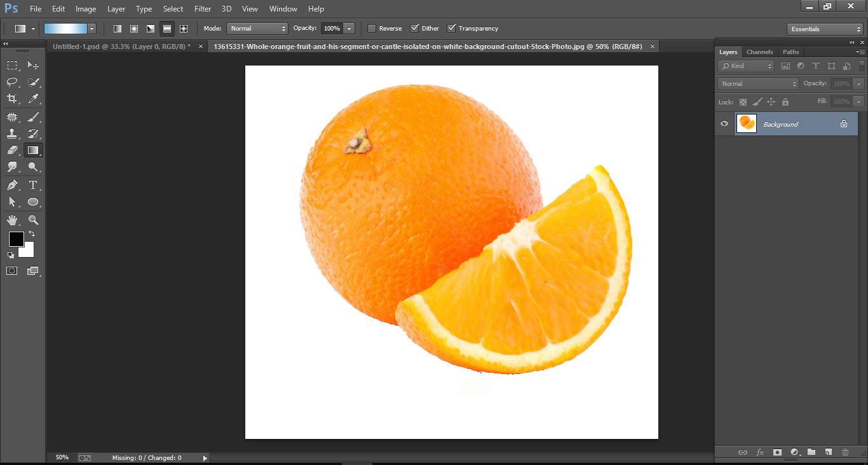Select the Zoom tool
The height and width of the screenshot is (465, 868).
pyautogui.click(x=33, y=219)
